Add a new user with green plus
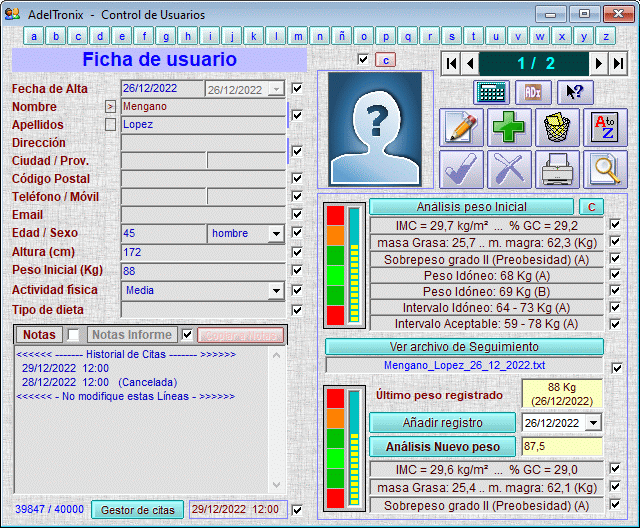This screenshot has width=640, height=528. point(509,128)
